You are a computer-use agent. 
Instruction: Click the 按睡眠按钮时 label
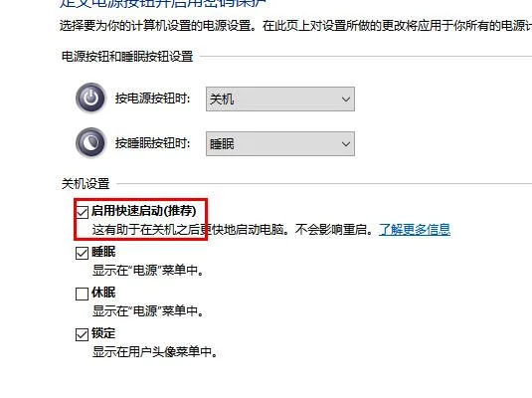[153, 143]
